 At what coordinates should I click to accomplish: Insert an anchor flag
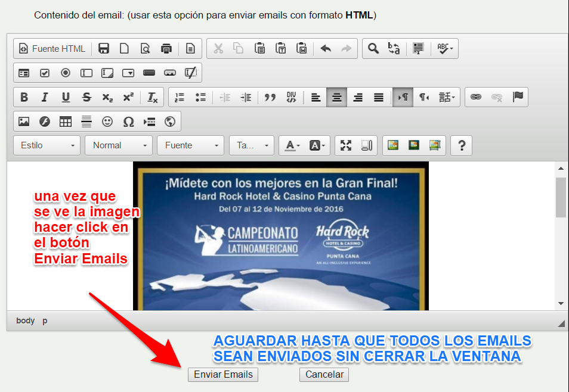pyautogui.click(x=518, y=97)
